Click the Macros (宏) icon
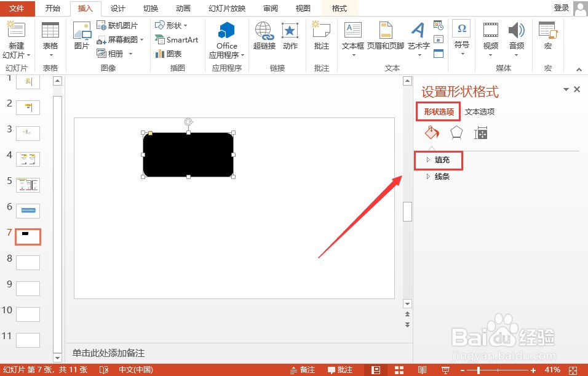 click(548, 30)
